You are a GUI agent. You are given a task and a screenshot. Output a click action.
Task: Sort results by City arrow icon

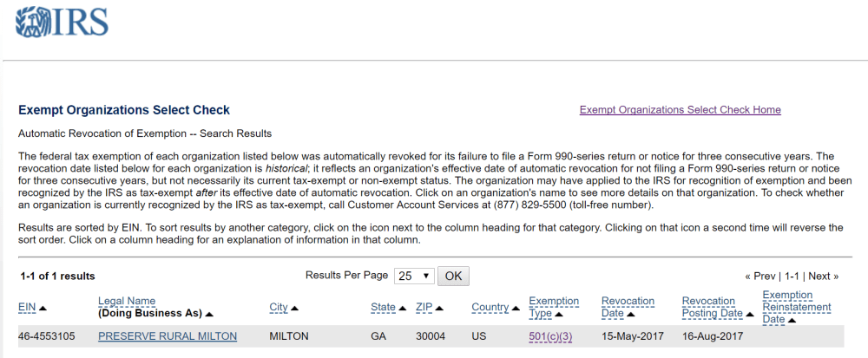pos(294,308)
